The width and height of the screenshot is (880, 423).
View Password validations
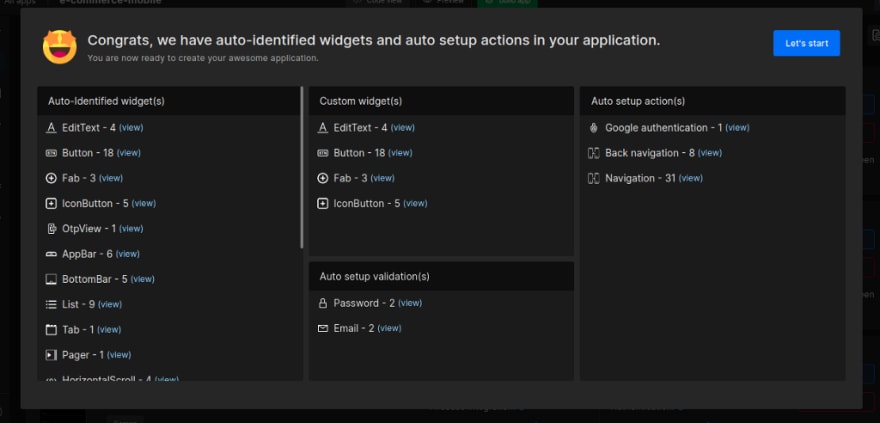410,303
